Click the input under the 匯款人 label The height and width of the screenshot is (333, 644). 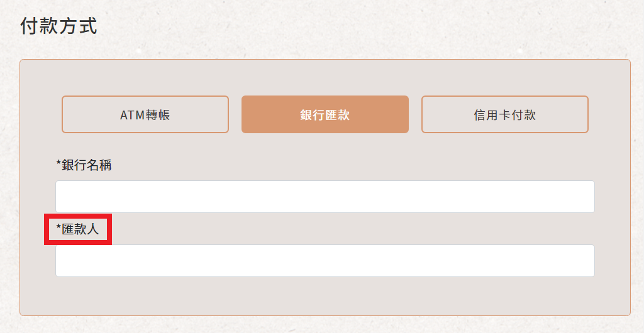coord(325,261)
